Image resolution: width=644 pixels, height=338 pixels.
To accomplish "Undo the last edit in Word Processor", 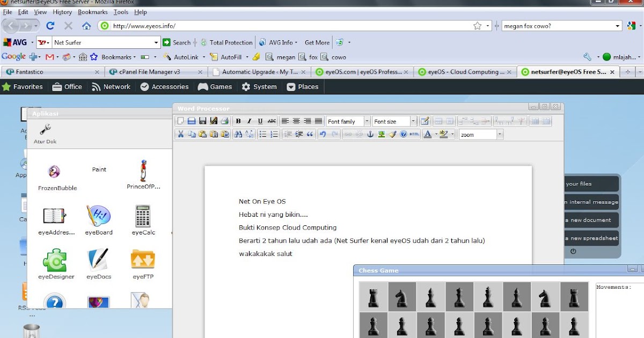I will point(323,134).
